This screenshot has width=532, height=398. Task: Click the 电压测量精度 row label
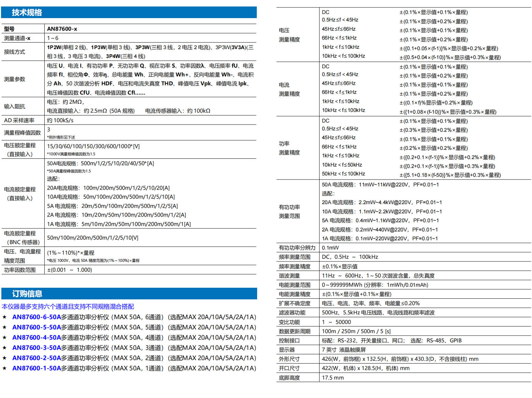pos(290,35)
